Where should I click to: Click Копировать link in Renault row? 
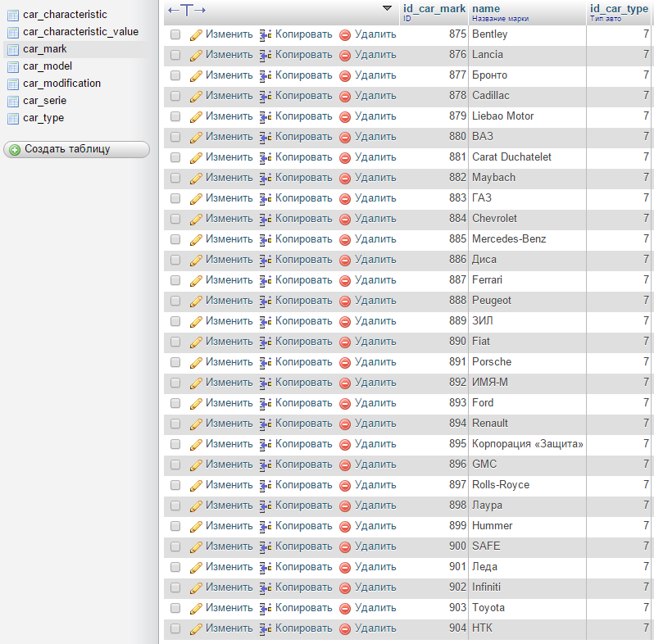(303, 424)
